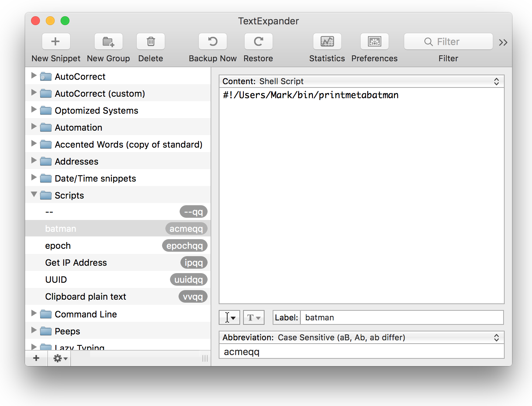Select the Command Line folder icon
The height and width of the screenshot is (406, 532).
point(46,314)
